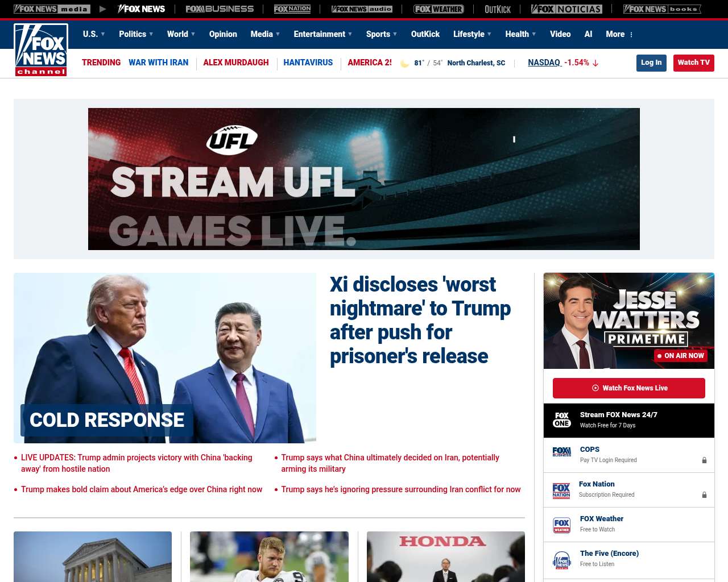Open the Fox Weather network logo

click(x=439, y=9)
